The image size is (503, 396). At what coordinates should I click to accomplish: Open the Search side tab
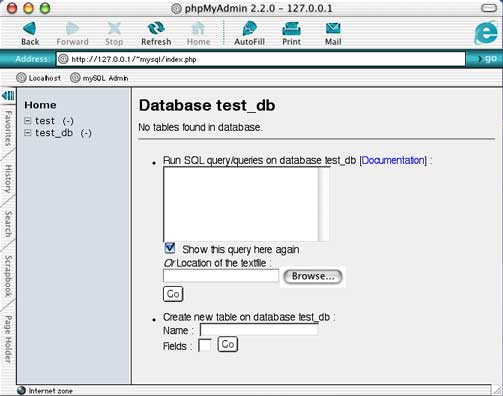(8, 224)
